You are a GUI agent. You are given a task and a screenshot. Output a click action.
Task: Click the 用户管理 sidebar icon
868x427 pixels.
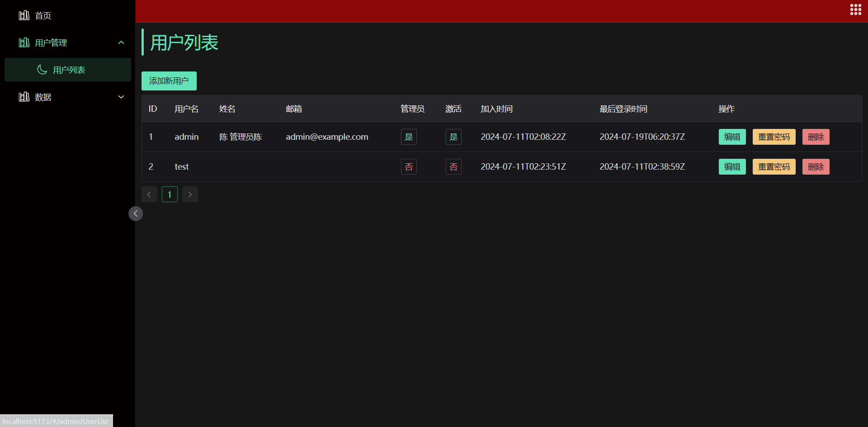(x=24, y=43)
